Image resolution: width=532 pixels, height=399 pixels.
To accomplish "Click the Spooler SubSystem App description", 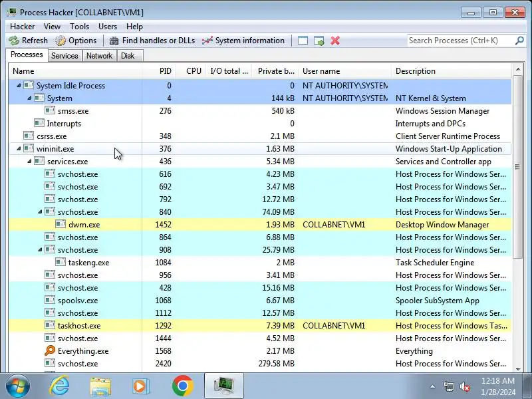I will tap(437, 301).
